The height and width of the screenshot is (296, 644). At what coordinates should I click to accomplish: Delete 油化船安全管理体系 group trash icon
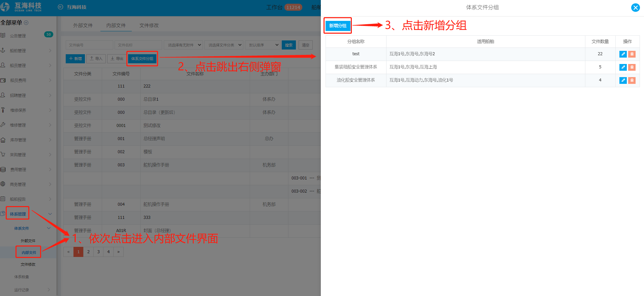click(x=632, y=80)
